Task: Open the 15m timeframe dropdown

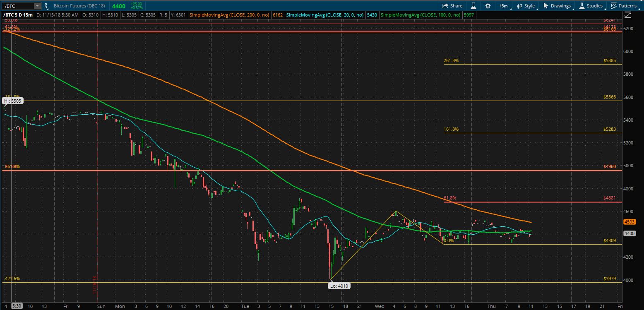Action: [x=503, y=5]
